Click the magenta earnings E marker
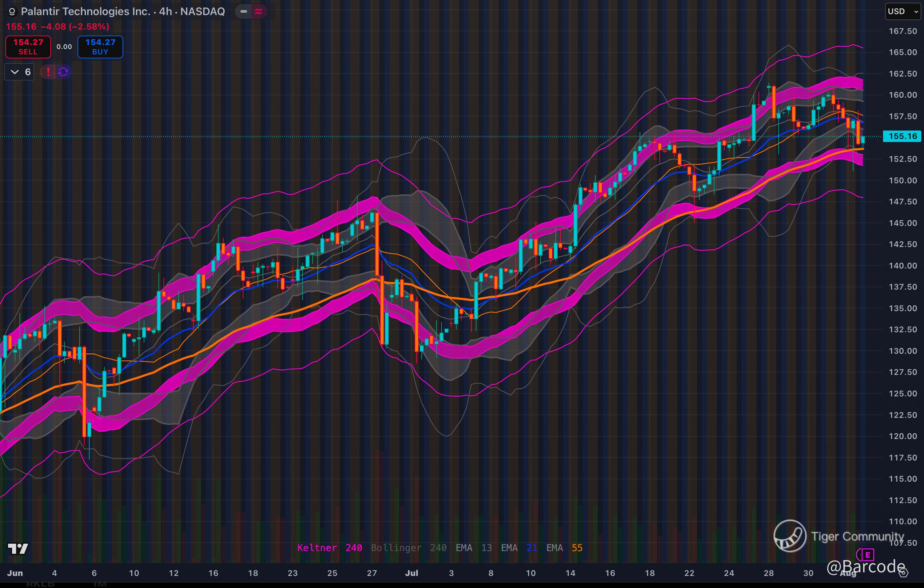This screenshot has height=588, width=924. (867, 555)
